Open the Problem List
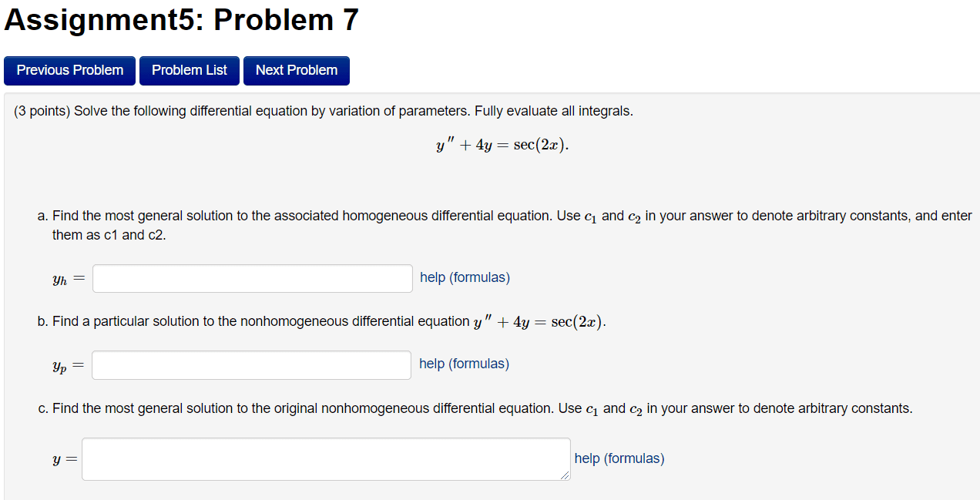This screenshot has width=980, height=500. point(189,70)
